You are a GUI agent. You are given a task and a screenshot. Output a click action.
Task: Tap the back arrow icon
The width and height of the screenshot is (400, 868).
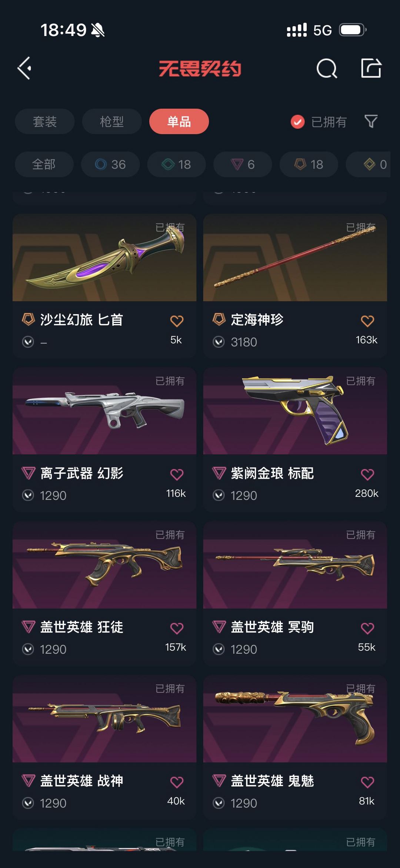point(24,68)
